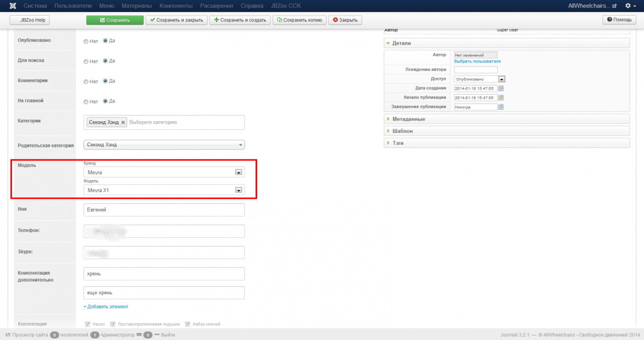This screenshot has width=644, height=340.
Task: Select Да for На главной
Action: click(105, 101)
